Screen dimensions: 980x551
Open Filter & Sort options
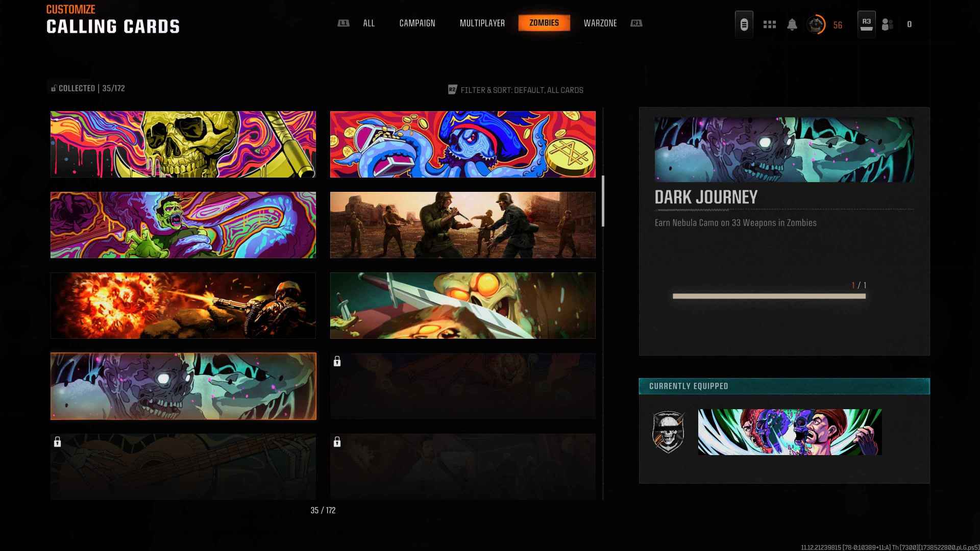point(516,90)
